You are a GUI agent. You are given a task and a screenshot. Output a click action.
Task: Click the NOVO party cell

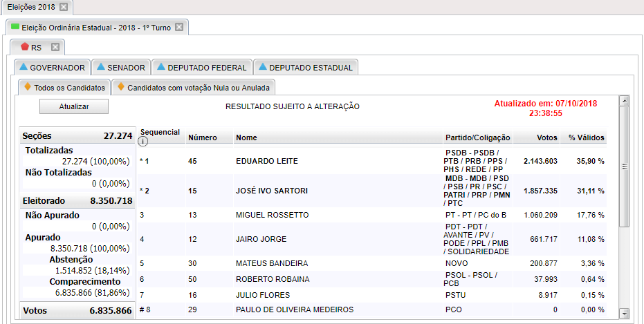coord(457,263)
